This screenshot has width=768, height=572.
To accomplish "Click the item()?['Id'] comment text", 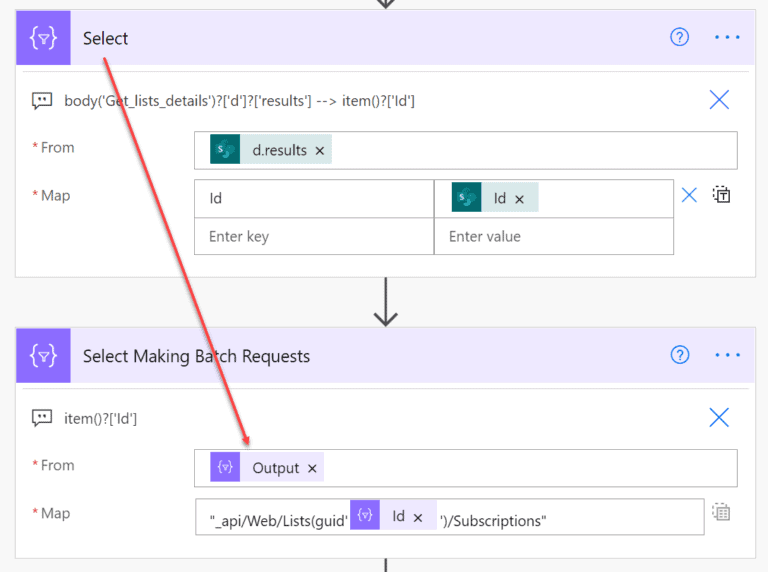I will (x=100, y=419).
